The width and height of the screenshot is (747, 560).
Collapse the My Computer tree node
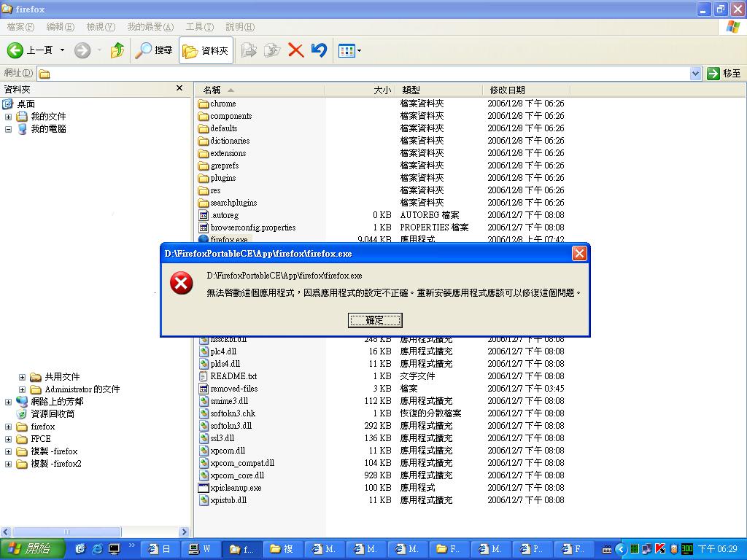pyautogui.click(x=8, y=129)
